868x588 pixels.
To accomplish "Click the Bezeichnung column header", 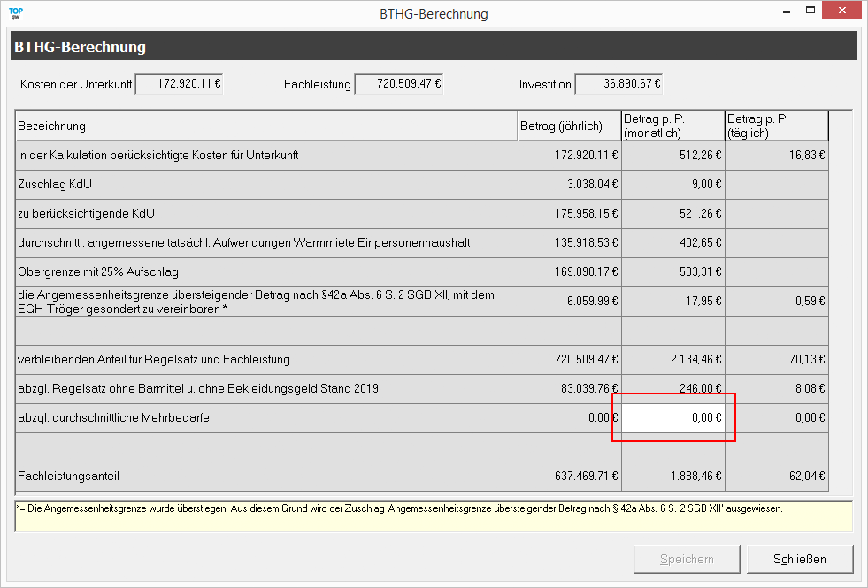I will coord(265,126).
